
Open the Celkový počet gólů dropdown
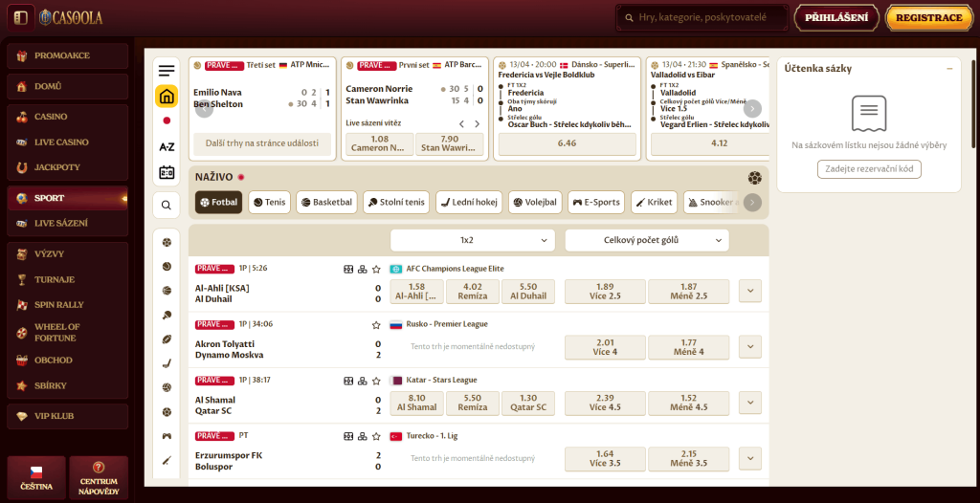coord(647,240)
